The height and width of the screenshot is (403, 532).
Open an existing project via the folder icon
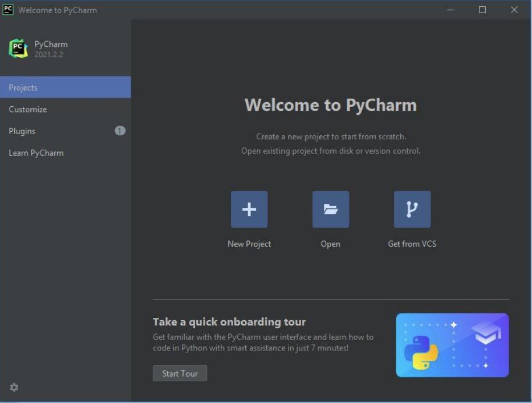click(x=330, y=209)
